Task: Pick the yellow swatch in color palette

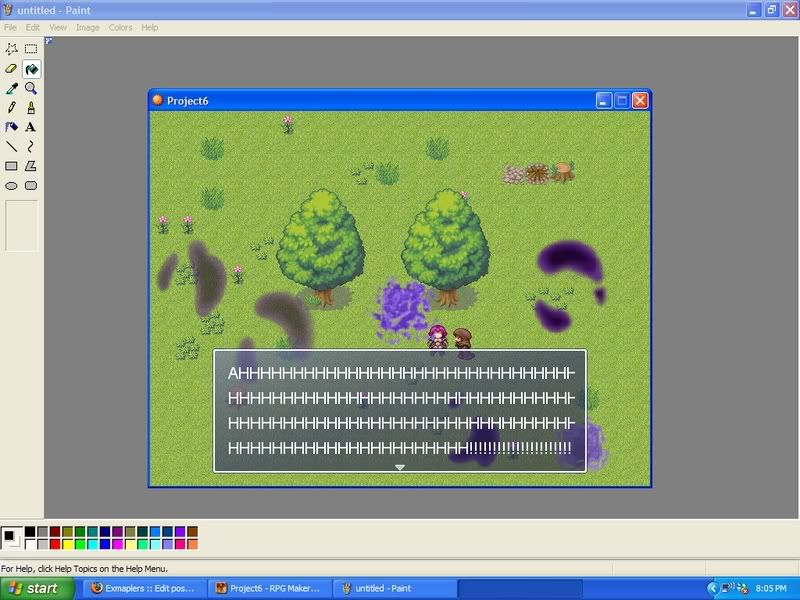Action: coord(68,544)
